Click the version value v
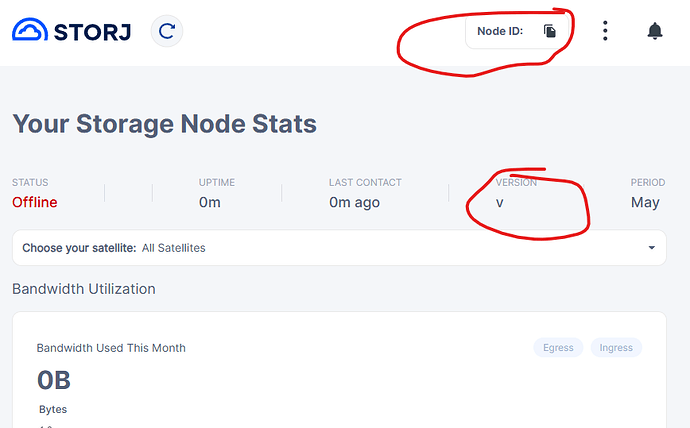 tap(499, 203)
